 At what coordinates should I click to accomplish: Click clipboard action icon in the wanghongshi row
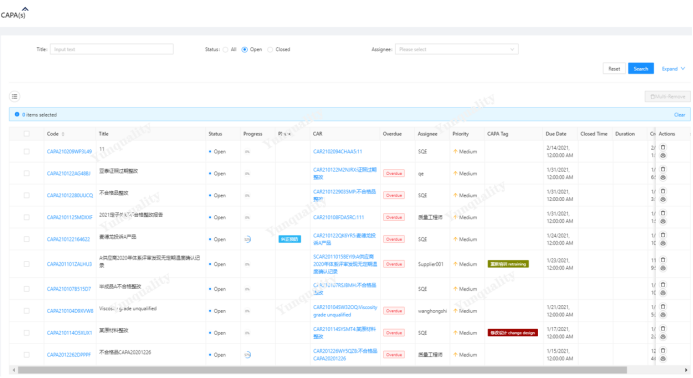(663, 307)
